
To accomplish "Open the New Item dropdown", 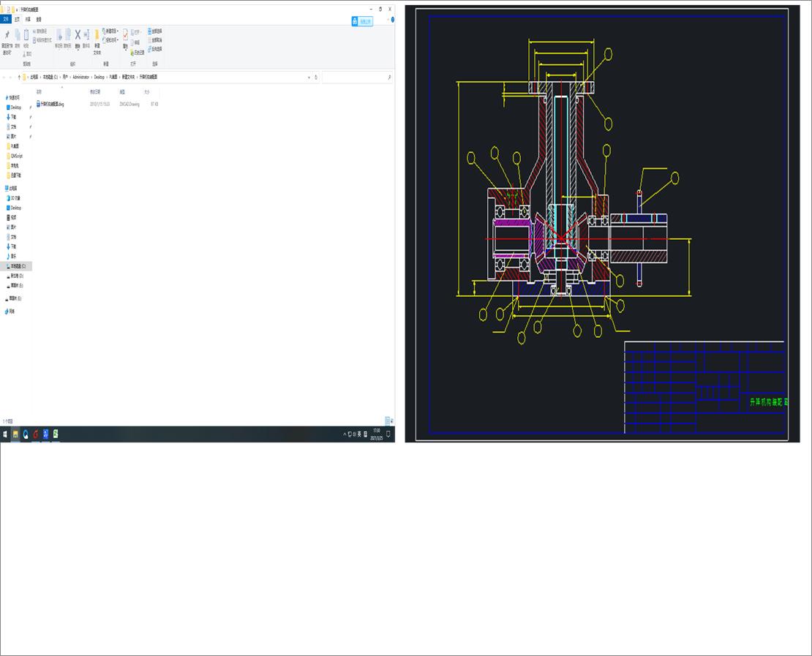I will (x=112, y=31).
